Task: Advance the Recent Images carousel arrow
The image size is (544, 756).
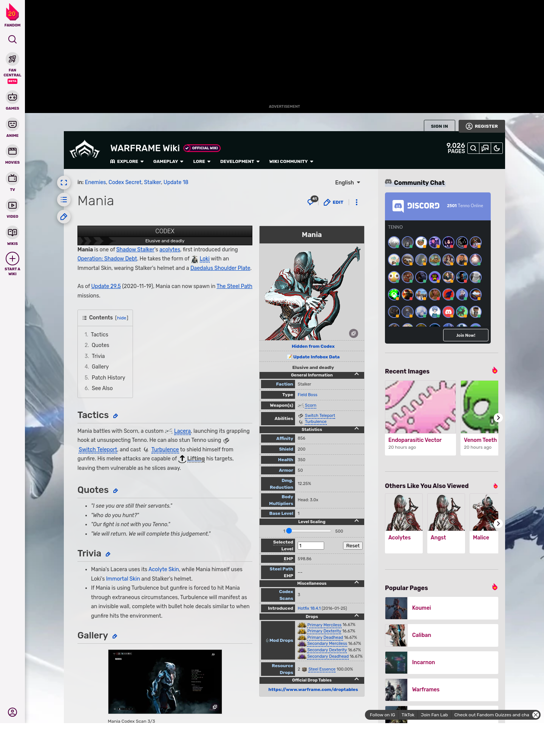Action: point(498,418)
